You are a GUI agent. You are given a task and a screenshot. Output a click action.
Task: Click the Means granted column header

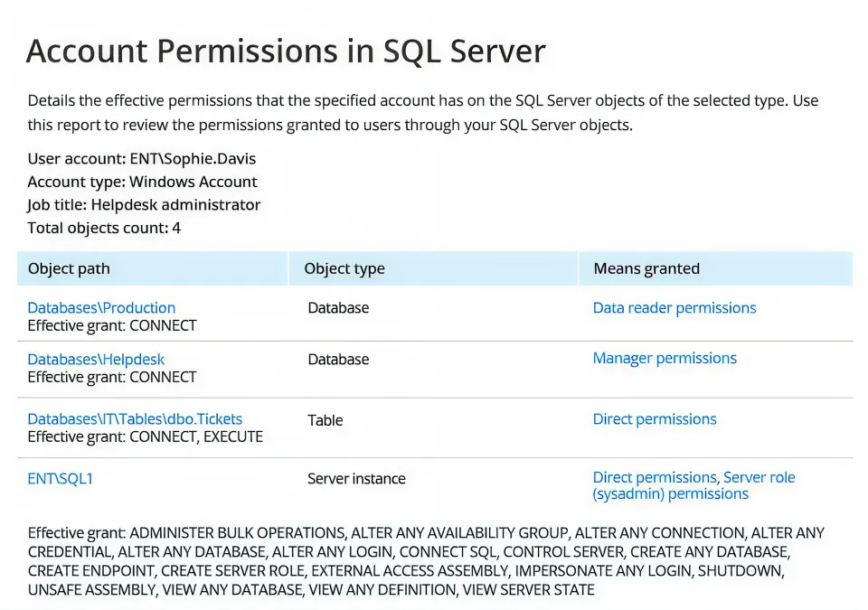pos(646,268)
